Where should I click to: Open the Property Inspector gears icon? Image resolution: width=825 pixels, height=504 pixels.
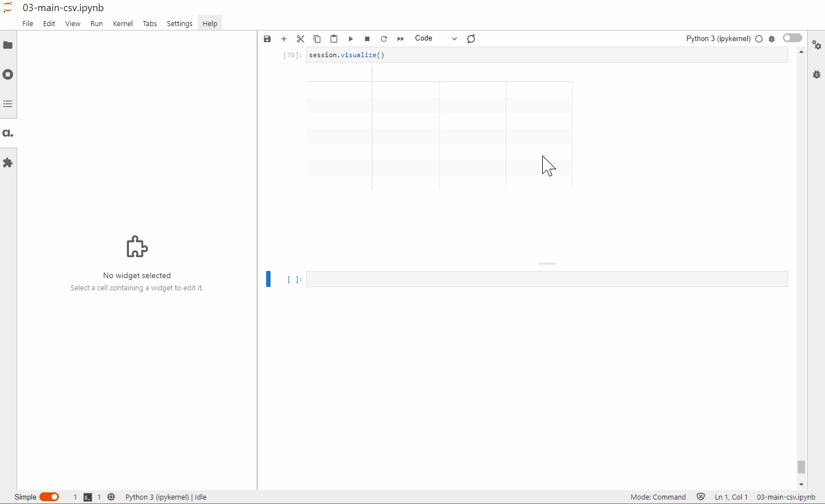[x=817, y=45]
